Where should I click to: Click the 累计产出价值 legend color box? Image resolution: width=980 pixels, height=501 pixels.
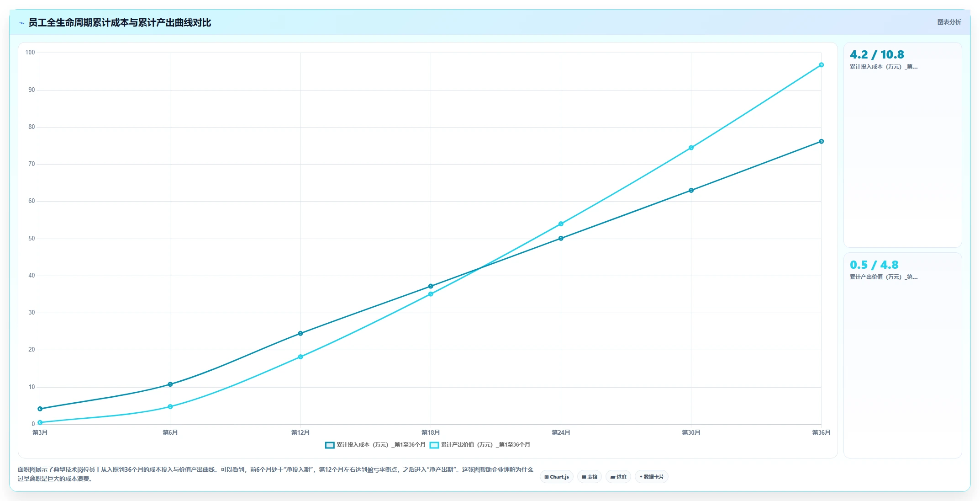[x=434, y=445]
